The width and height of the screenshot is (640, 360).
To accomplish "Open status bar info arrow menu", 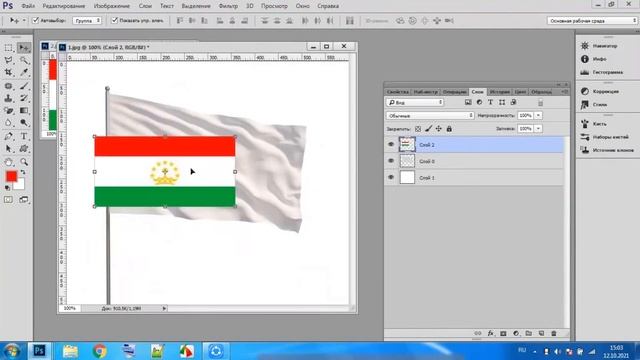I will [164, 309].
